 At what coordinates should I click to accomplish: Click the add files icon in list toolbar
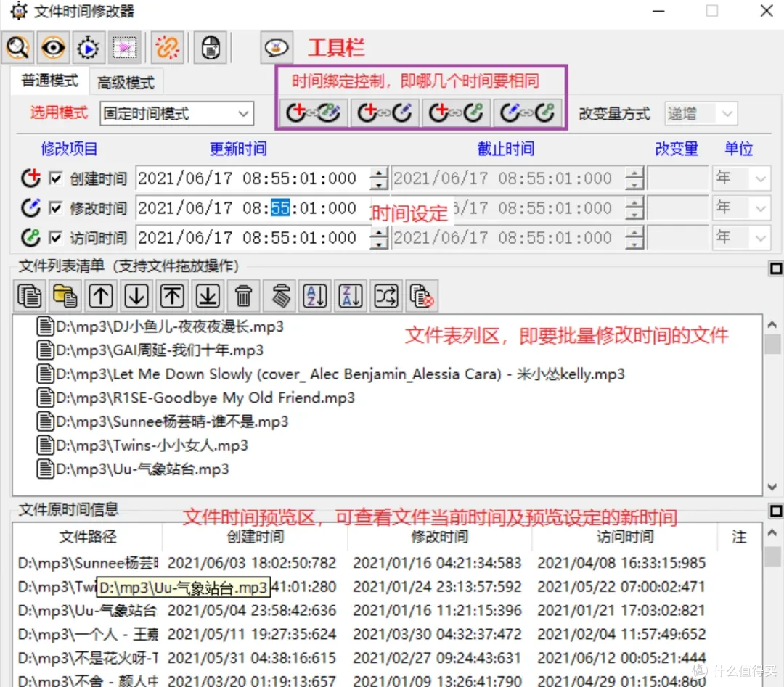coord(30,296)
